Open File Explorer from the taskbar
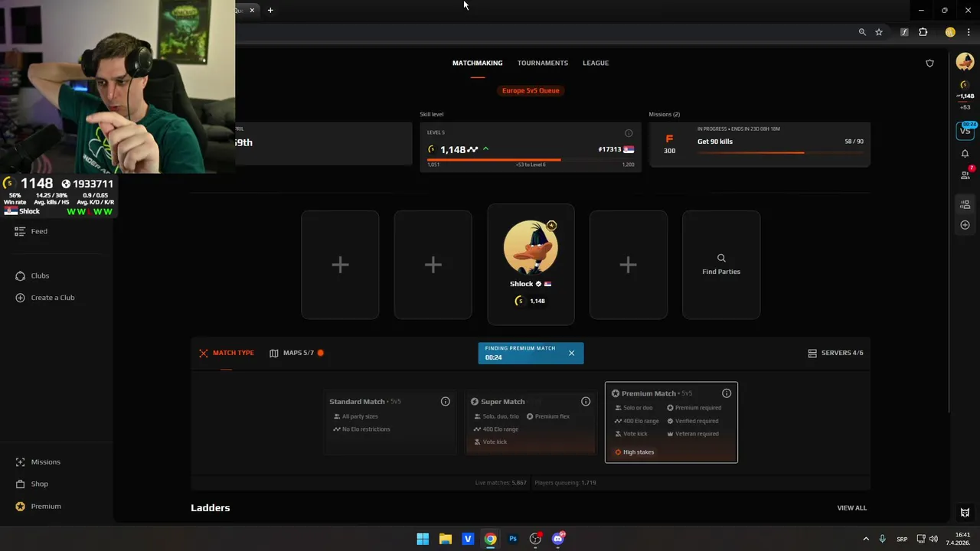The width and height of the screenshot is (980, 551). point(445,539)
